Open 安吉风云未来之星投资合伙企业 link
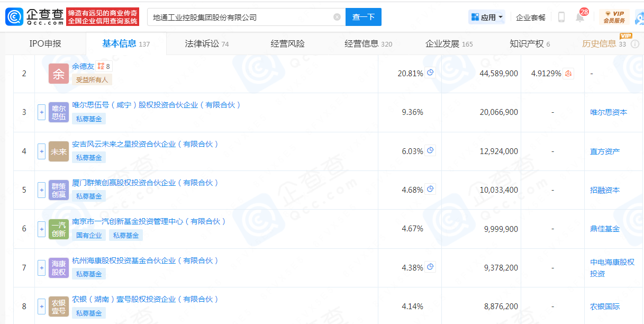Image resolution: width=644 pixels, height=324 pixels. point(145,144)
